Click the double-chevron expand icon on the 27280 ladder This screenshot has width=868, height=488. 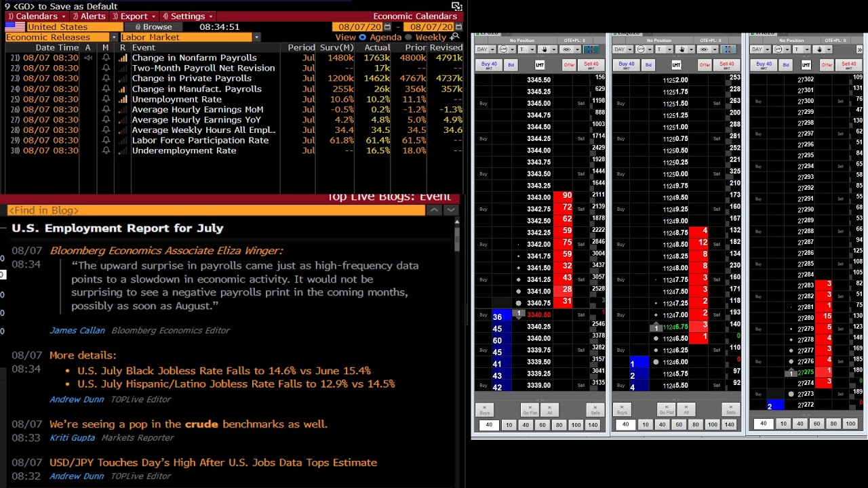(860, 49)
